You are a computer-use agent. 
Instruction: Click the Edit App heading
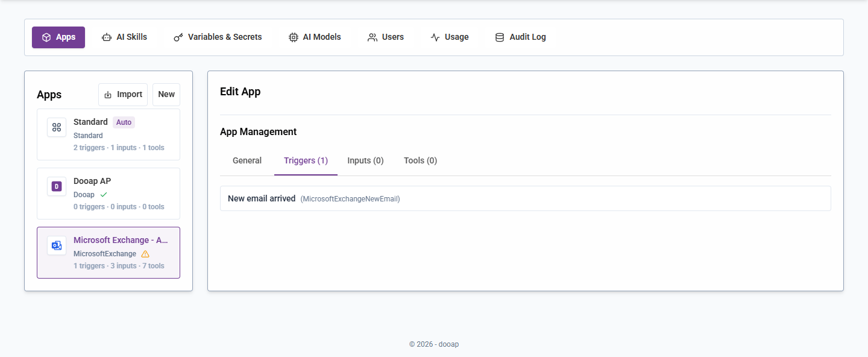241,92
